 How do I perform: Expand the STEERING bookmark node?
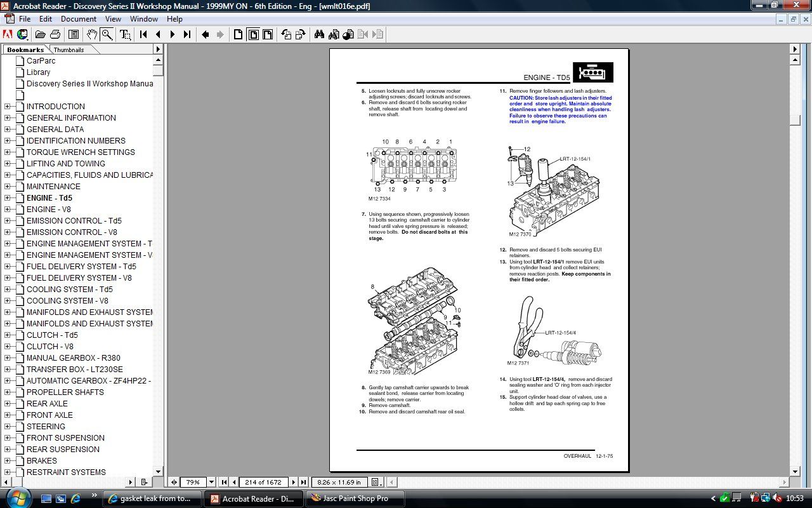[x=8, y=427]
